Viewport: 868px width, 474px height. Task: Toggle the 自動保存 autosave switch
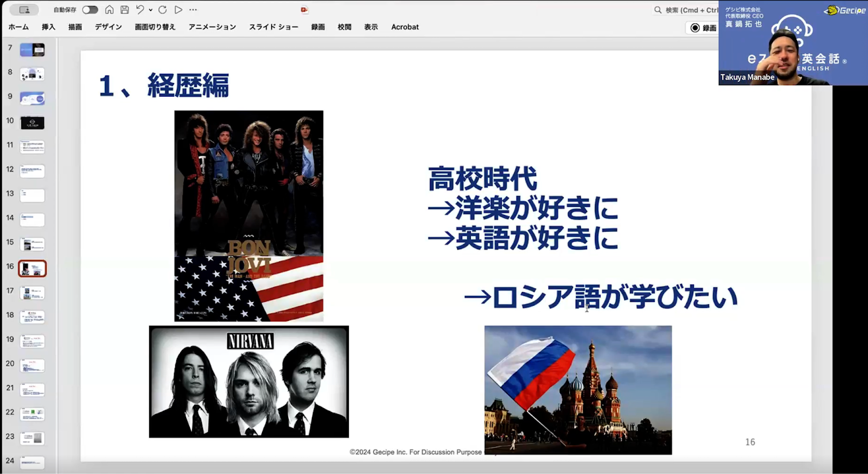(x=90, y=10)
